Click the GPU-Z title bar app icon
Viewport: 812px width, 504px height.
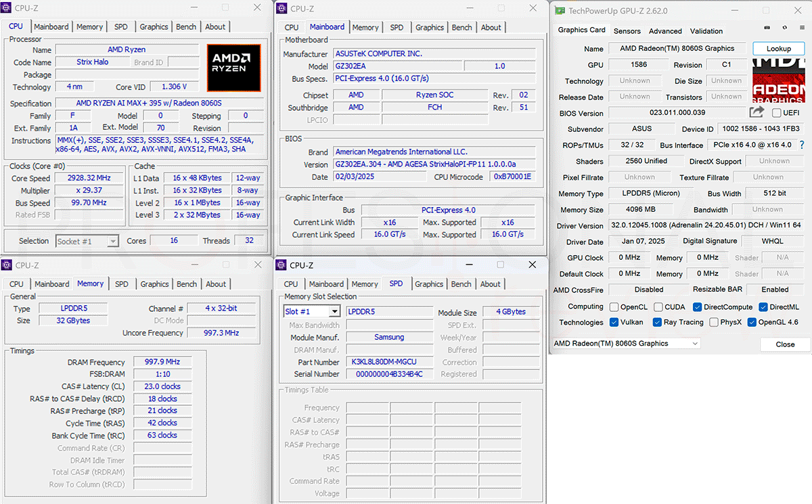(x=560, y=11)
